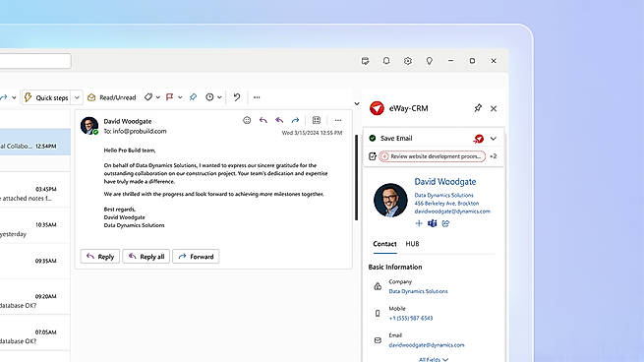The width and height of the screenshot is (644, 362).
Task: Show the +2 more linked items
Action: click(494, 156)
